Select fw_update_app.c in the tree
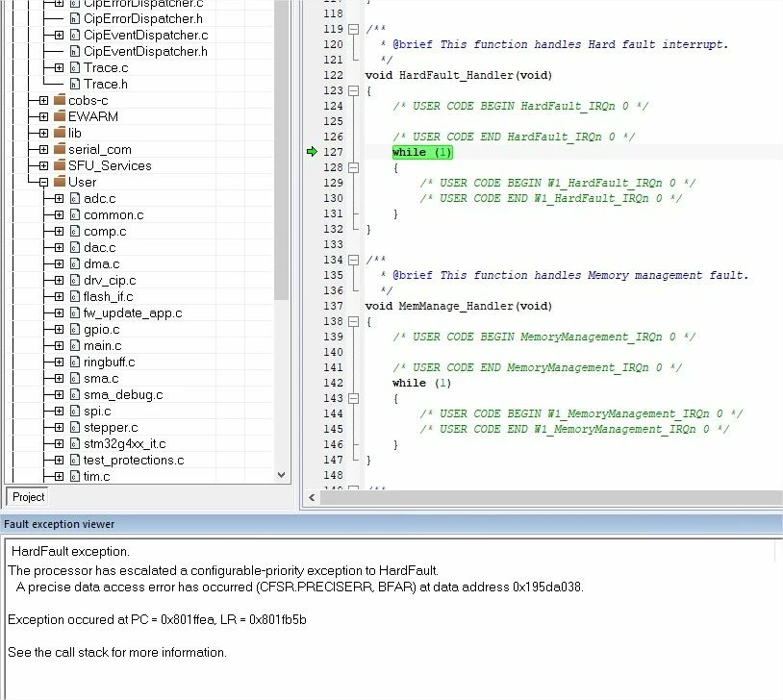Viewport: 783px width, 700px height. pyautogui.click(x=133, y=313)
